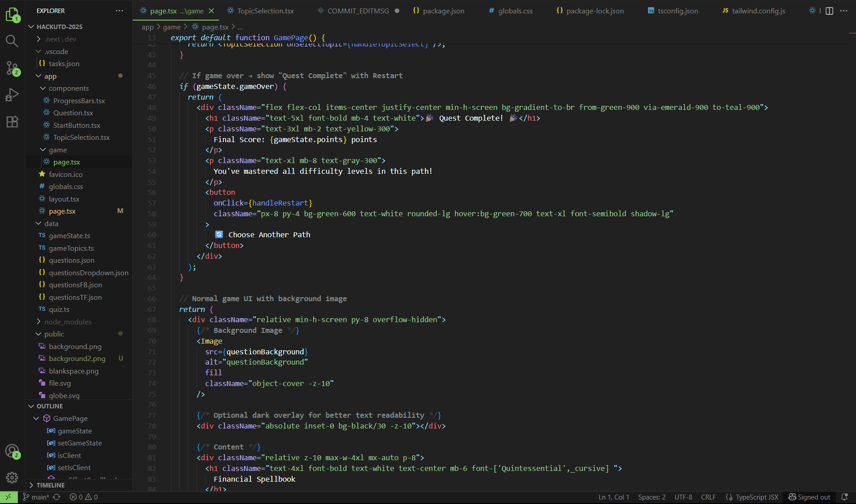856x504 pixels.
Task: Open Explorer views and more actions menu
Action: tap(119, 11)
